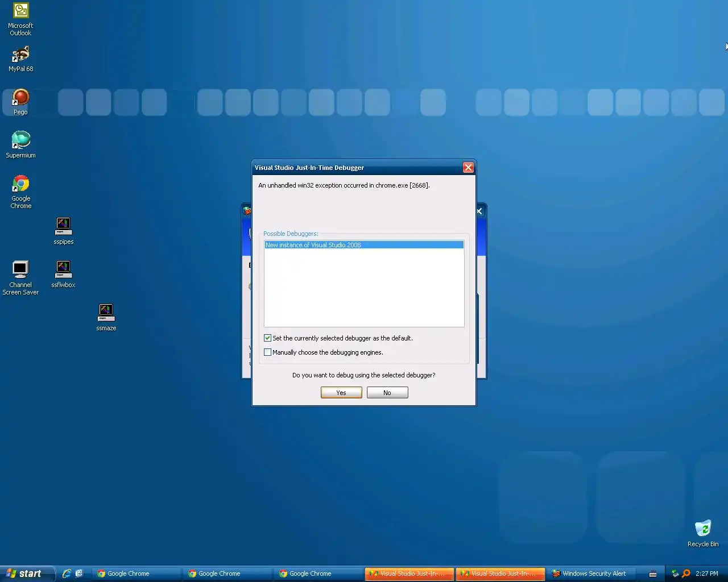The height and width of the screenshot is (582, 728).
Task: Click the 'An unhandled win32 exception occurred' message
Action: tap(344, 185)
